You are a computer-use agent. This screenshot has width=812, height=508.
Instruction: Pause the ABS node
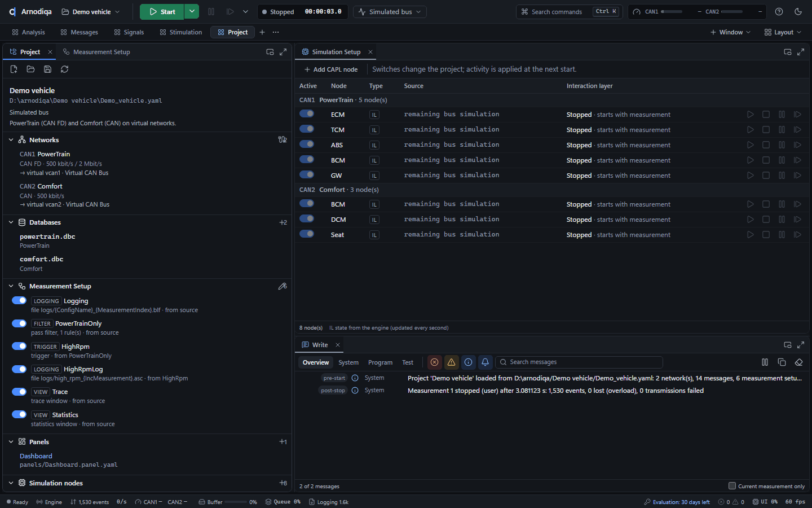pyautogui.click(x=782, y=145)
